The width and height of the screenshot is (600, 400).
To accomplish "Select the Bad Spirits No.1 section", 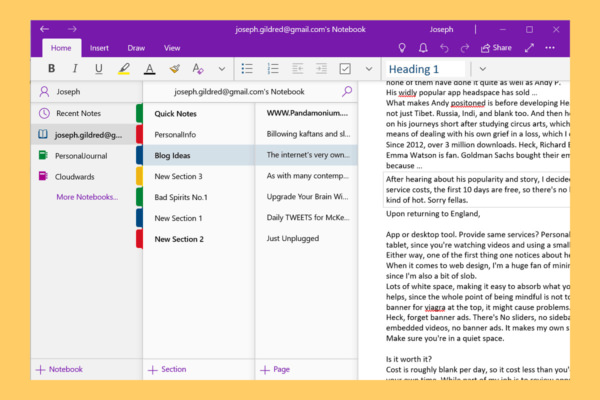I will (187, 197).
